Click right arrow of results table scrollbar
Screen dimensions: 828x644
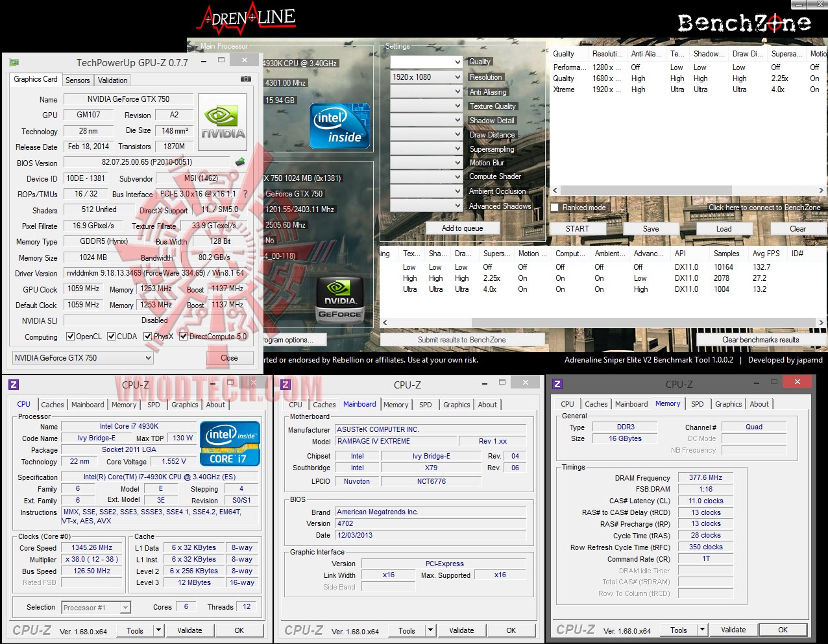(822, 322)
